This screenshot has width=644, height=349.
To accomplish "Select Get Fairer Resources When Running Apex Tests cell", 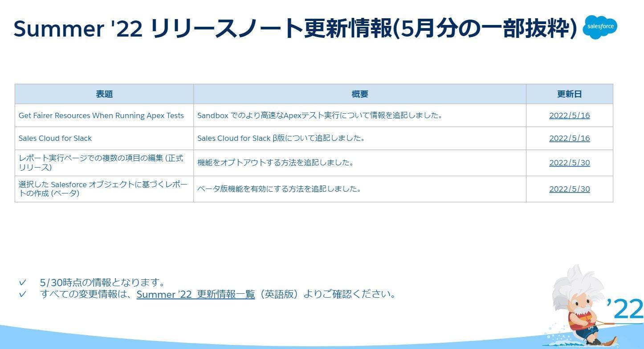I will (x=104, y=115).
